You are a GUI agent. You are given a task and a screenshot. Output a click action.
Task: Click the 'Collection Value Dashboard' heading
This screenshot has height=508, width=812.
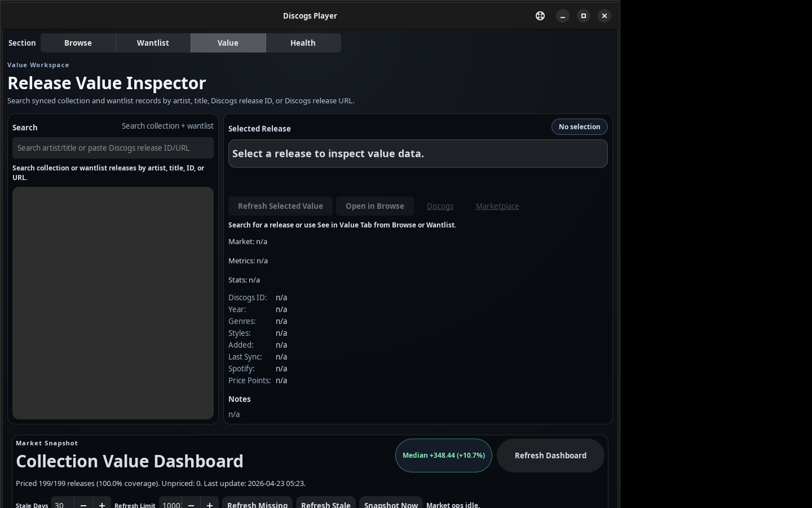coord(130,461)
